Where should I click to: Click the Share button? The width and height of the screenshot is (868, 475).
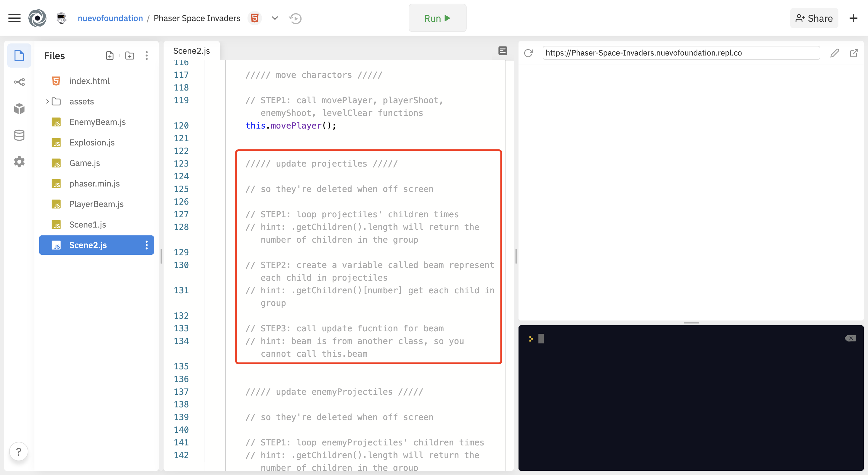coord(814,18)
